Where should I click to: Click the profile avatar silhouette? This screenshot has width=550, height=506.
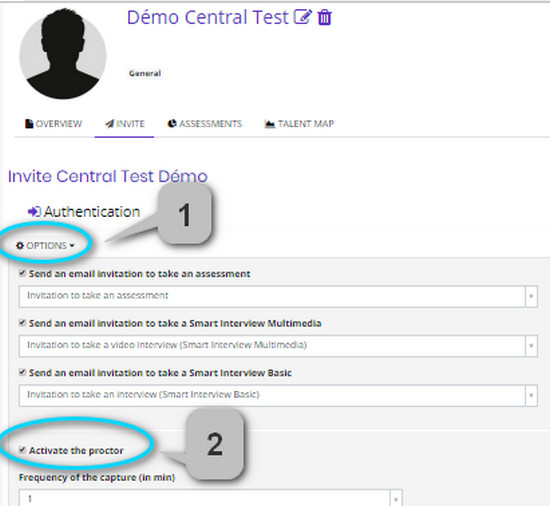[63, 54]
